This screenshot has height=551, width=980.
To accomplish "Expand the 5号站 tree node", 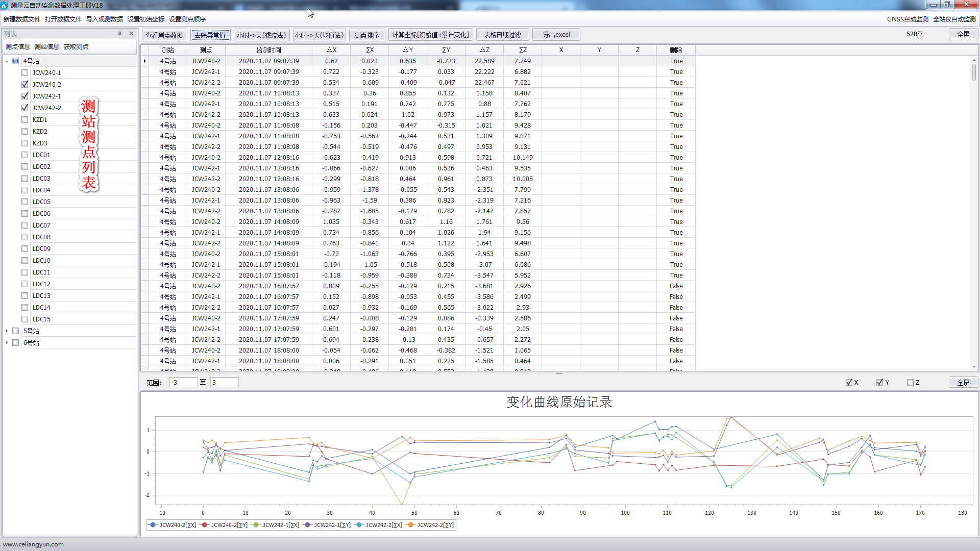I will point(7,331).
